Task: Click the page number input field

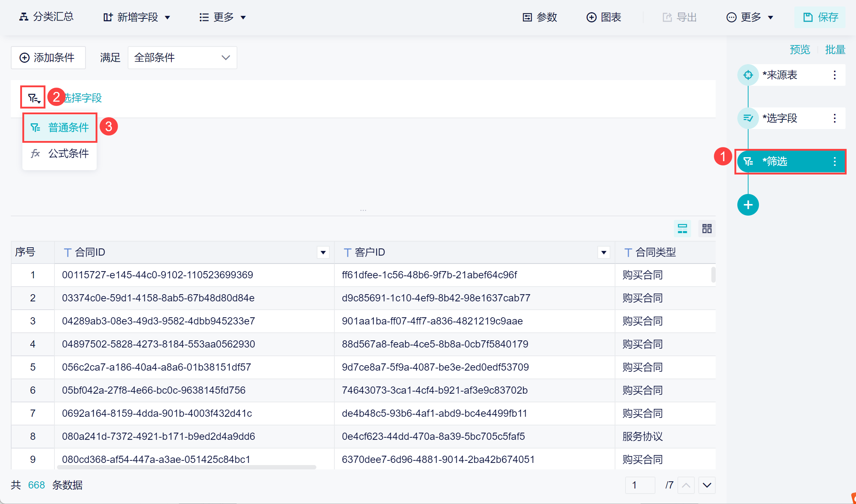Action: [x=640, y=485]
